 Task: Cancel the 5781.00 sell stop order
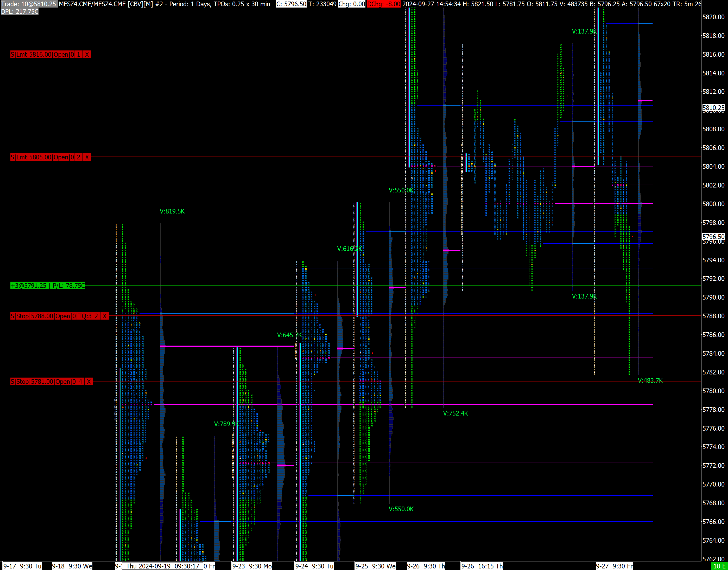88,381
